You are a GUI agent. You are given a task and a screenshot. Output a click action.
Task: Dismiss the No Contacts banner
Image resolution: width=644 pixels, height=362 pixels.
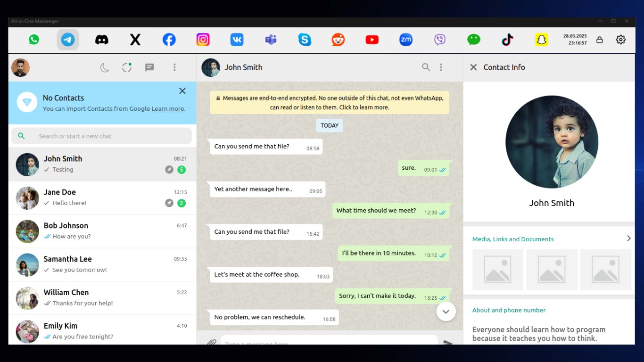pos(182,91)
